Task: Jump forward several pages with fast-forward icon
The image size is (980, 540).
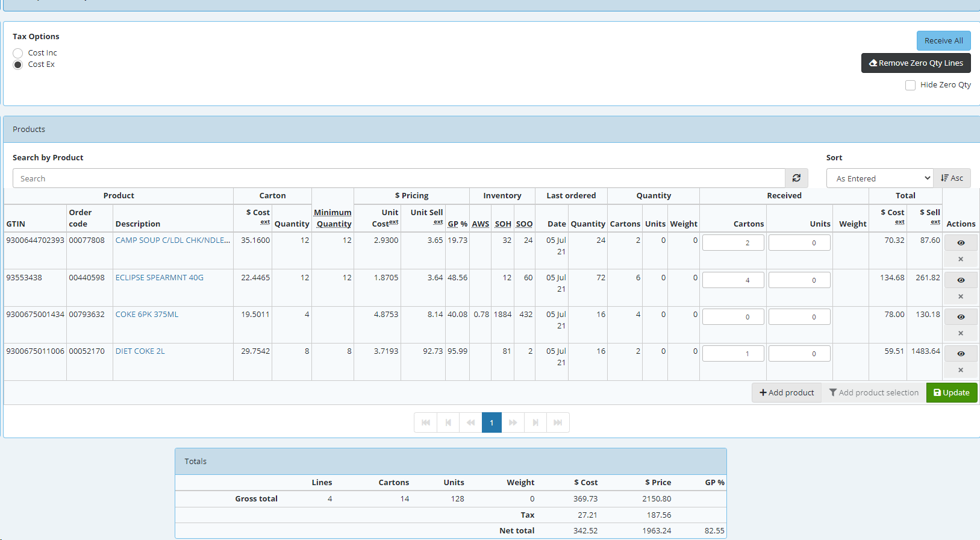Action: click(x=513, y=422)
